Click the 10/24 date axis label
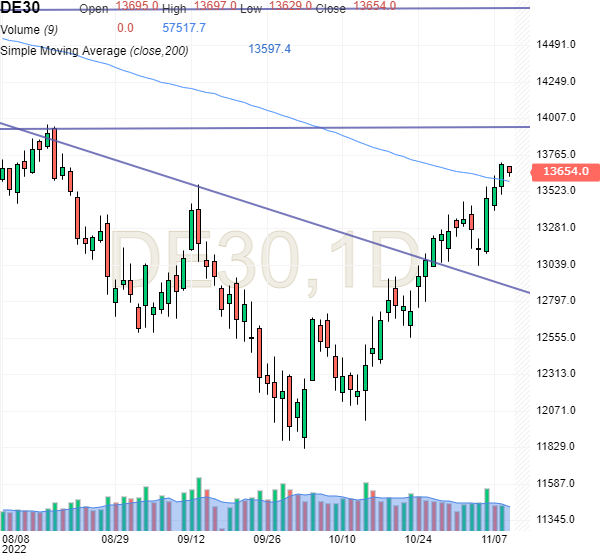Screen dimensions: 600x558 (x=420, y=539)
